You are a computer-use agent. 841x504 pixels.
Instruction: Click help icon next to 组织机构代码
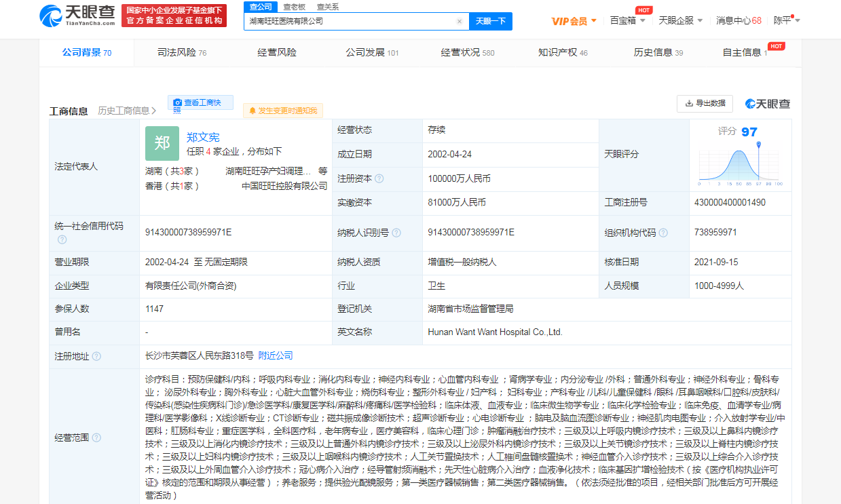(663, 233)
